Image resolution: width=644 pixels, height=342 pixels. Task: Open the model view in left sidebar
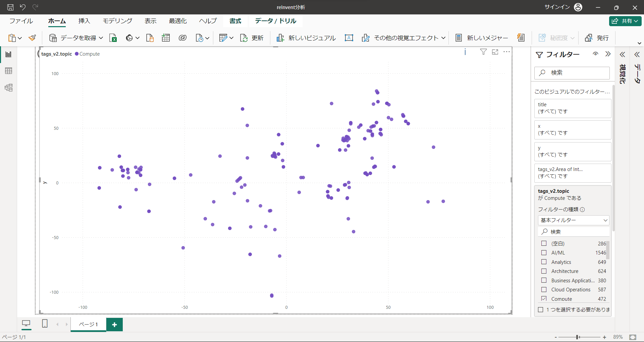click(9, 88)
